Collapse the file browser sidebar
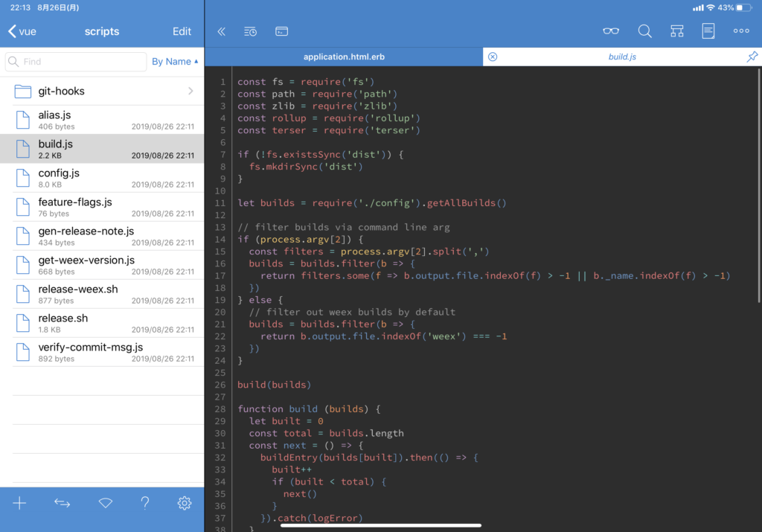Viewport: 762px width, 532px height. [221, 31]
